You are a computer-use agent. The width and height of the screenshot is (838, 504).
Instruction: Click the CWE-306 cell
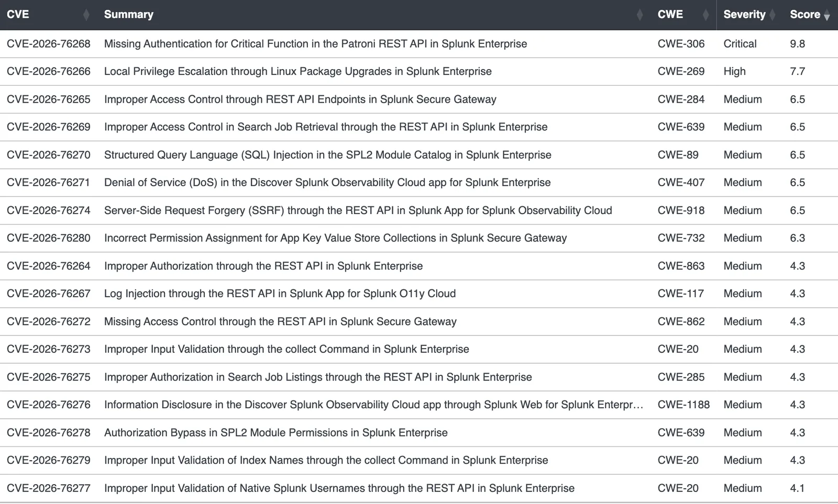click(681, 44)
